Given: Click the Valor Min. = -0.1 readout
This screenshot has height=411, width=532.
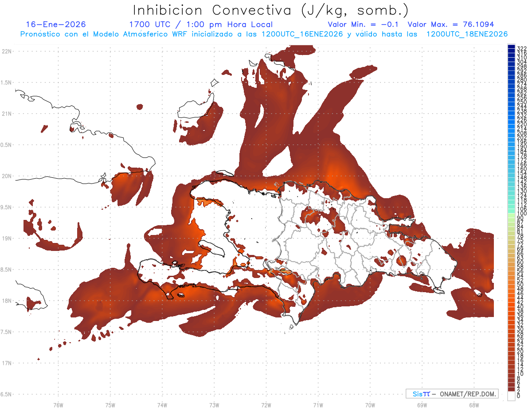Looking at the screenshot, I should 366,24.
